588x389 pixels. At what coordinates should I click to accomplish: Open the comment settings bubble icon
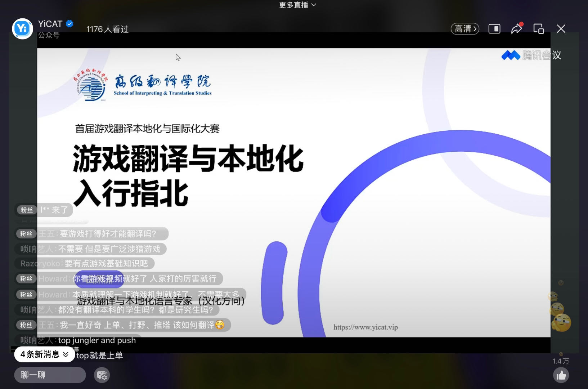[x=102, y=375]
